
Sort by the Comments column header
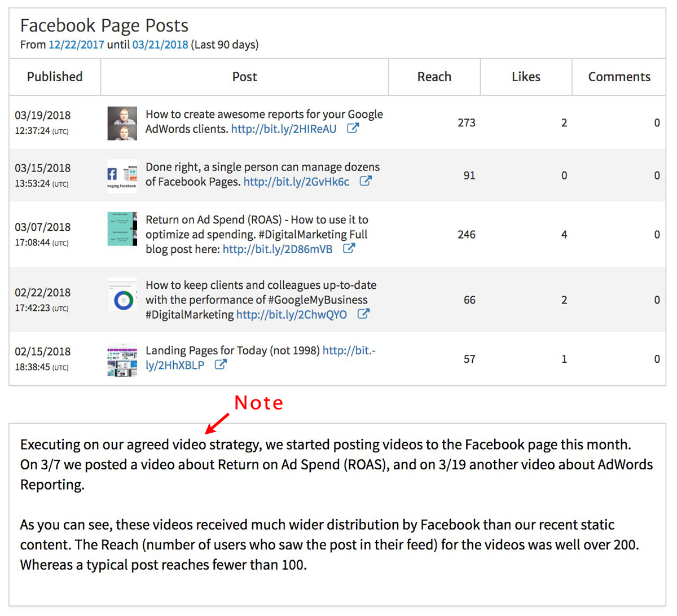619,77
